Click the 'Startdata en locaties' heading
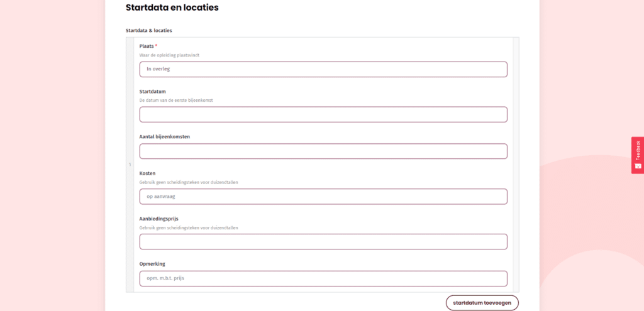This screenshot has height=311, width=644. coord(172,8)
